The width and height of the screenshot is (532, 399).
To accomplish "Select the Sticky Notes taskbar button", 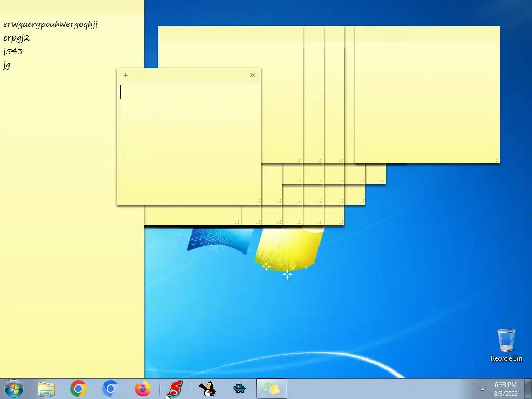I will pyautogui.click(x=271, y=389).
